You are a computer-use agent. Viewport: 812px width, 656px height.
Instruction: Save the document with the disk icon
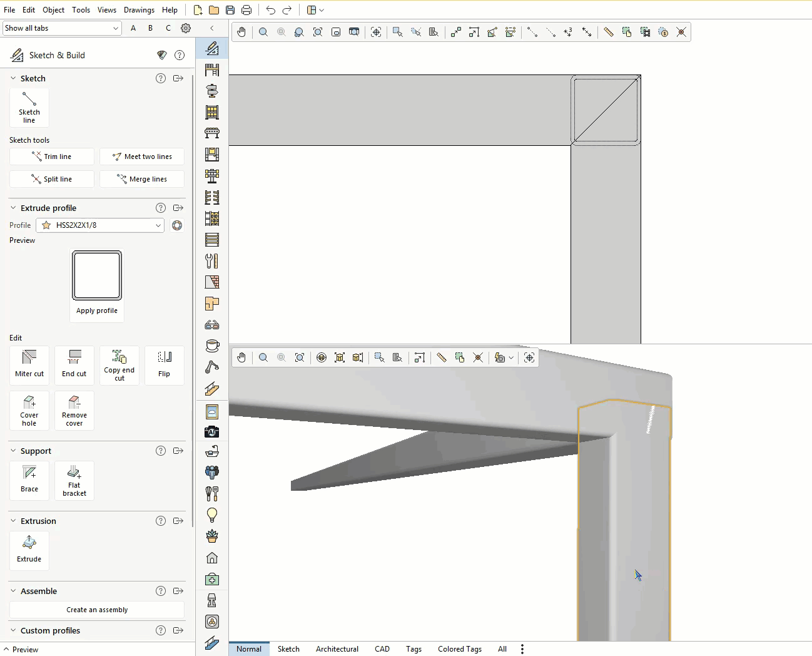click(230, 10)
